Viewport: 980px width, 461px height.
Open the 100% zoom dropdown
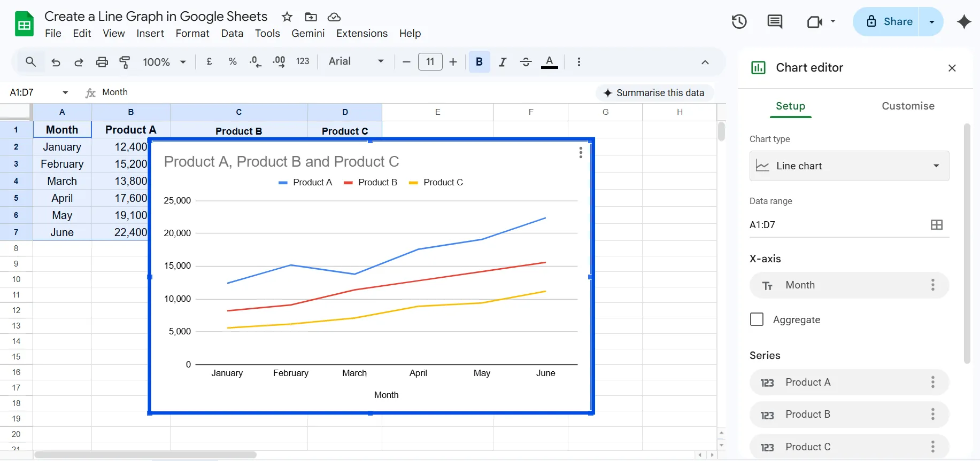[x=164, y=62]
